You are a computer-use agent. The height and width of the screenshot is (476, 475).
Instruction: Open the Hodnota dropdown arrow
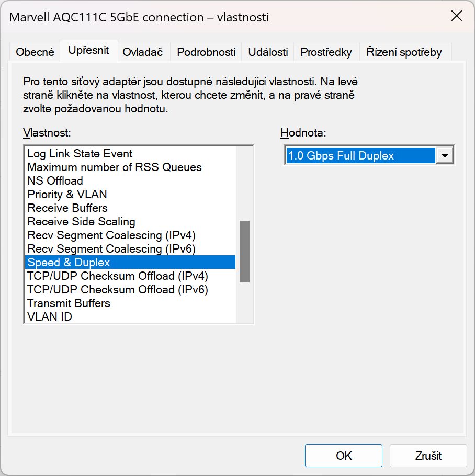pos(445,156)
